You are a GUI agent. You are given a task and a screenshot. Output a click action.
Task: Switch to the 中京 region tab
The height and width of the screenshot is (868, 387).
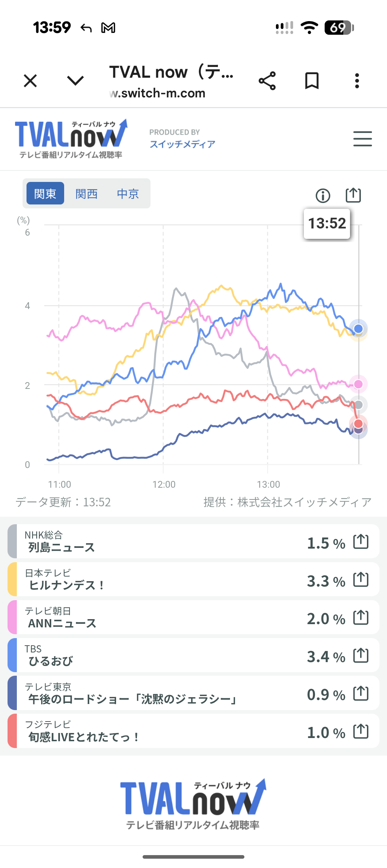click(x=128, y=193)
